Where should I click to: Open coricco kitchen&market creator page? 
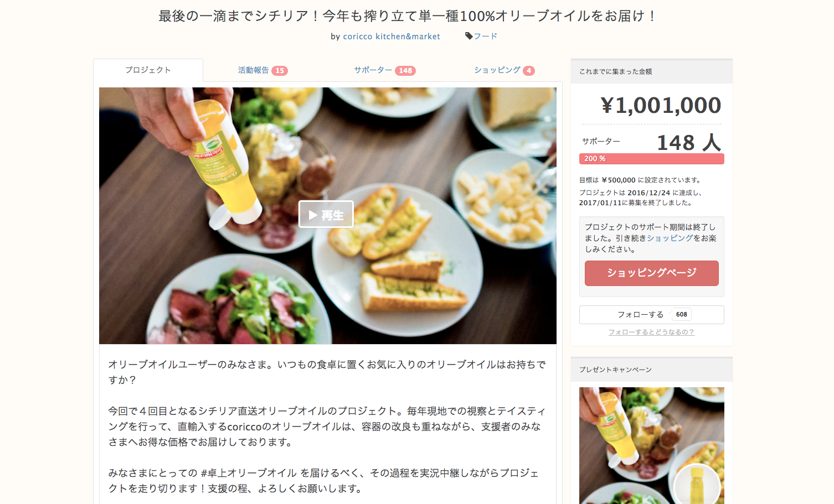[392, 37]
